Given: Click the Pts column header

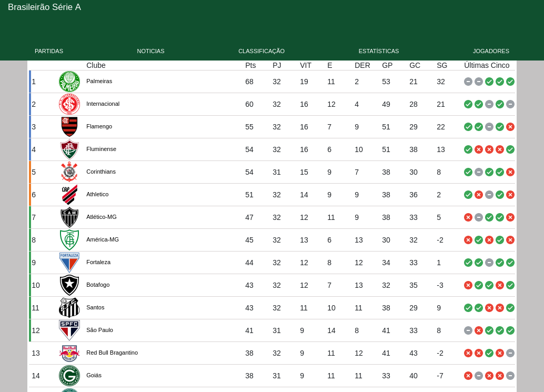Looking at the screenshot, I should coord(250,65).
